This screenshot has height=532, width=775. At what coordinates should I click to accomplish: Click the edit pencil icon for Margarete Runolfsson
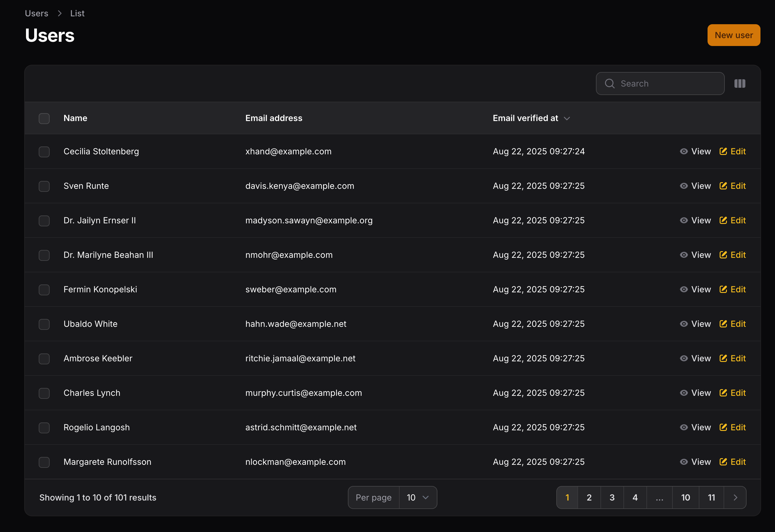723,462
